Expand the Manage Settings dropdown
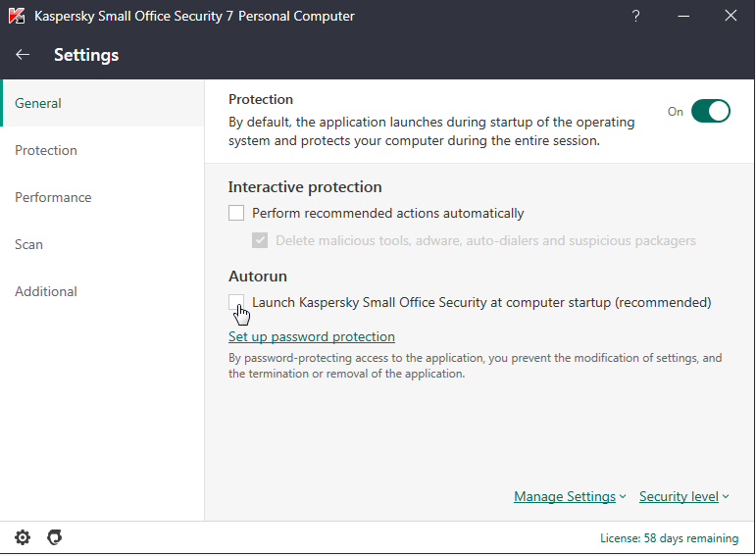The image size is (756, 556). pos(569,496)
